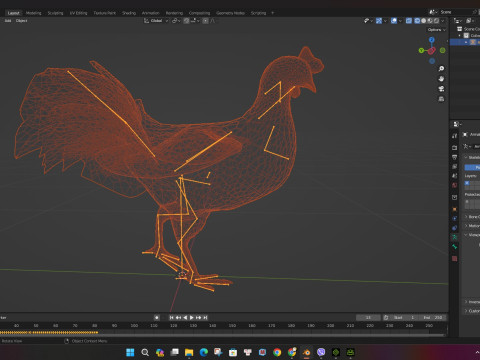Viewport: 480px width, 360px height.
Task: Toggle the first armature layer box
Action: point(467,183)
